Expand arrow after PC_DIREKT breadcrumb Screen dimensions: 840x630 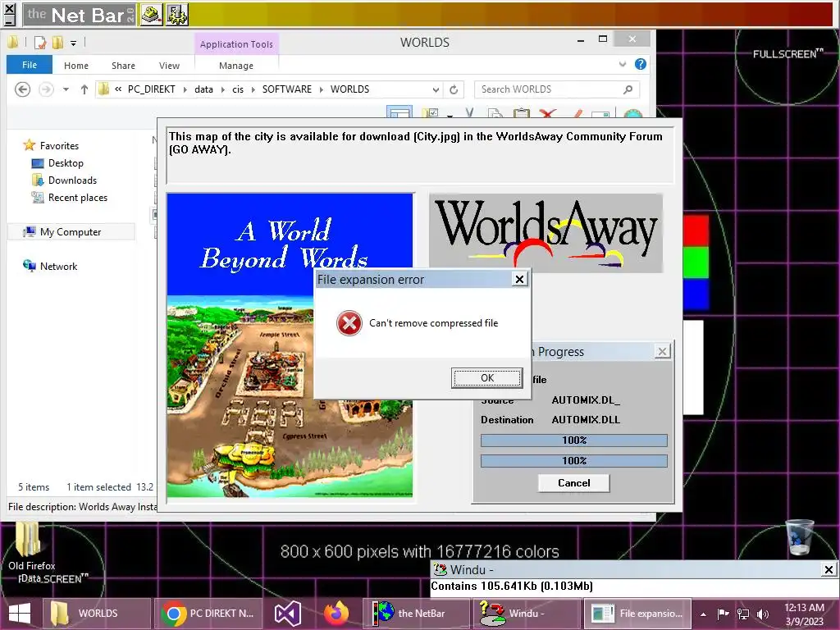(185, 89)
